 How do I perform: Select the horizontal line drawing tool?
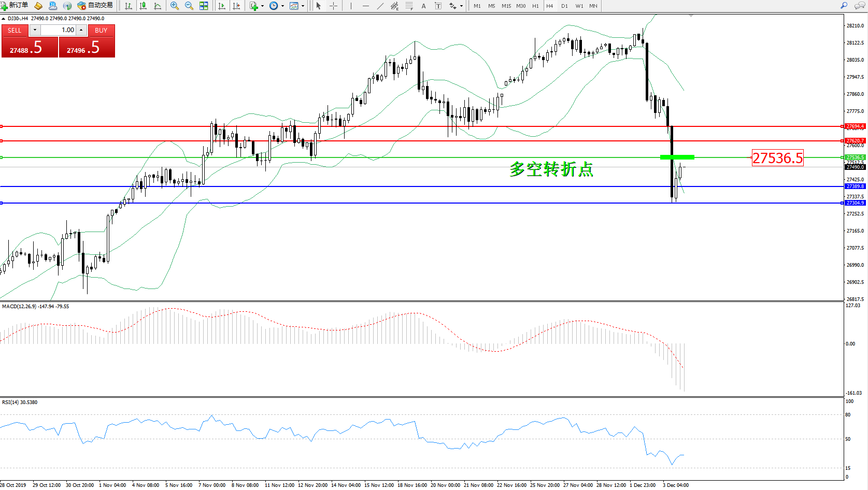pyautogui.click(x=366, y=6)
